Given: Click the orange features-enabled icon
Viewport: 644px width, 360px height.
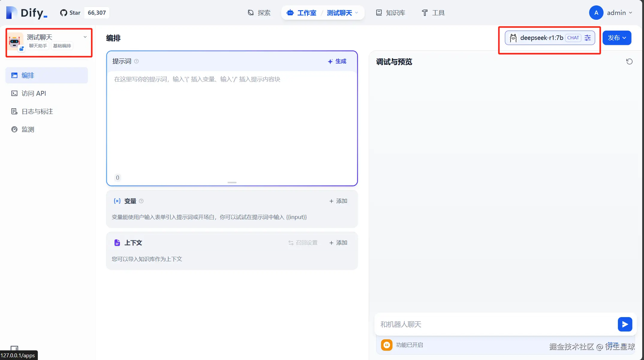Looking at the screenshot, I should pyautogui.click(x=387, y=345).
